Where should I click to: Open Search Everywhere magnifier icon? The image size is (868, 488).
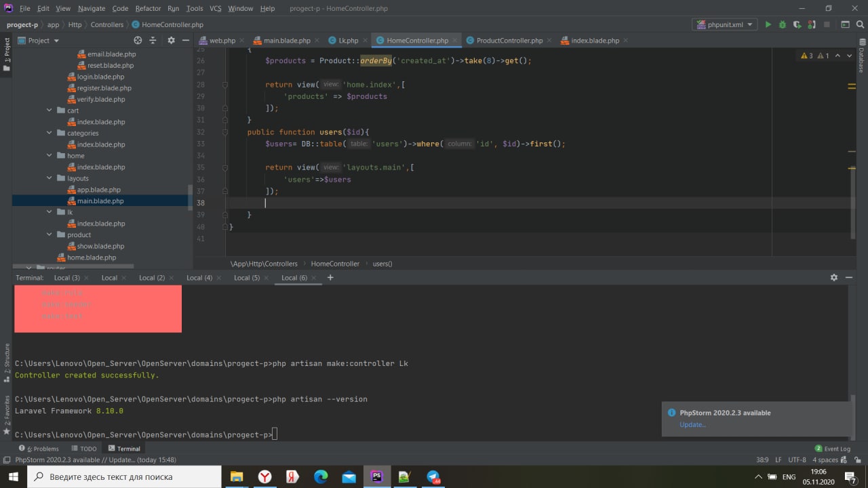click(860, 24)
